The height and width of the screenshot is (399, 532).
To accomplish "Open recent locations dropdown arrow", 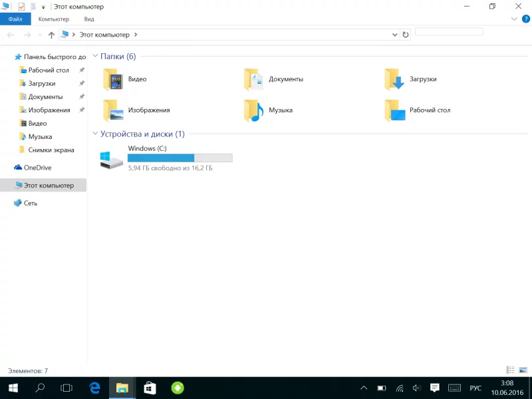I will [x=40, y=35].
